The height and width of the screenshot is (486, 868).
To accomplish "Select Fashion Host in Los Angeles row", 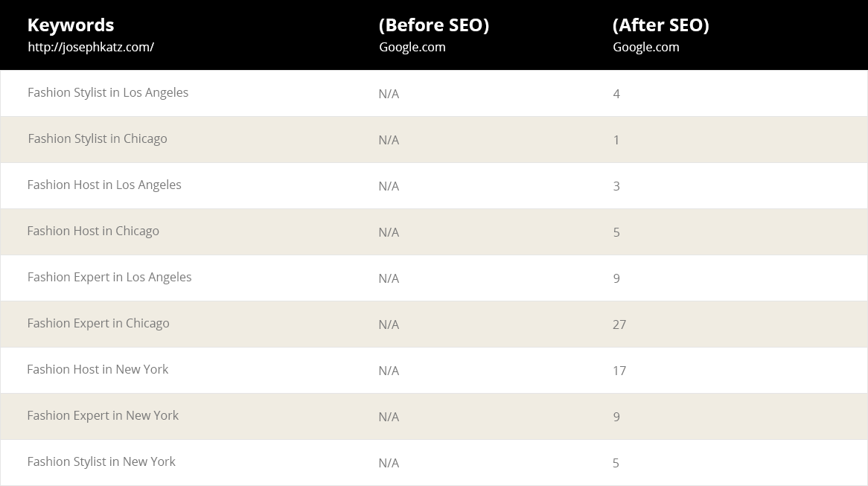I will point(434,185).
